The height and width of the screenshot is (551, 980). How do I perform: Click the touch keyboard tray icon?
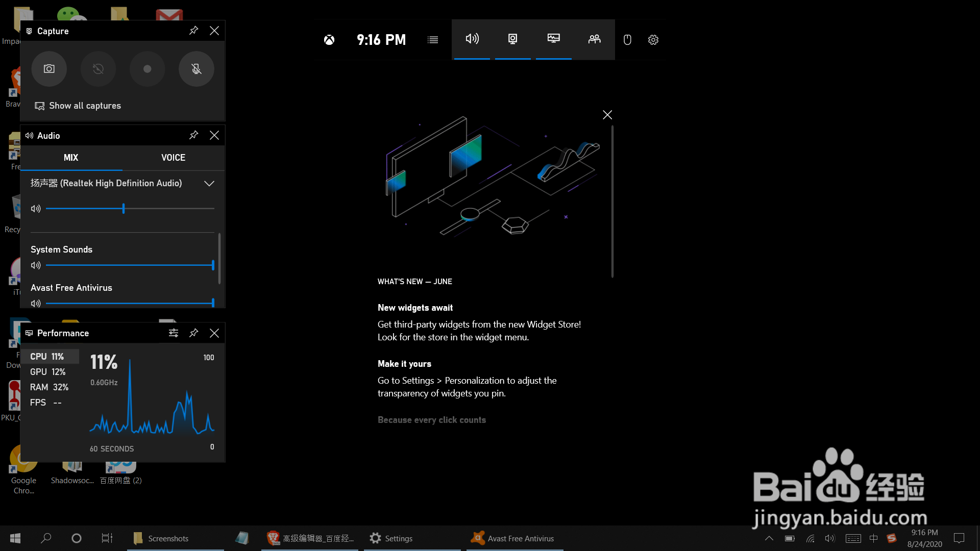coord(853,538)
